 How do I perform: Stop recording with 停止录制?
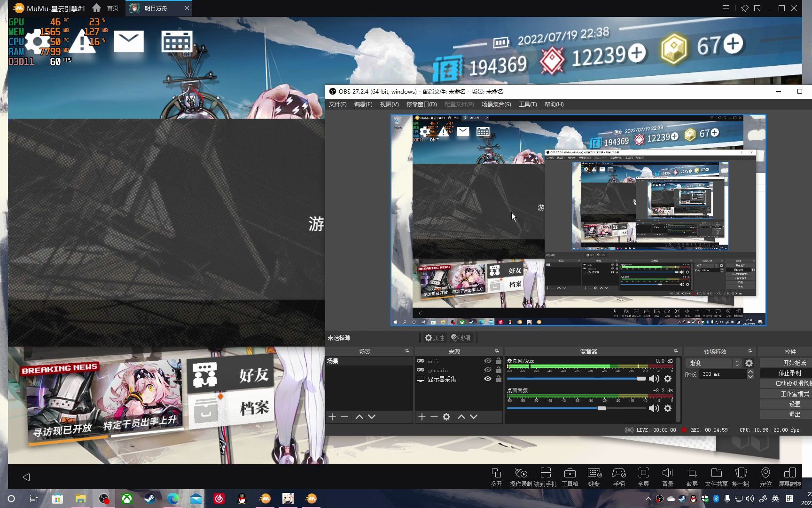790,373
